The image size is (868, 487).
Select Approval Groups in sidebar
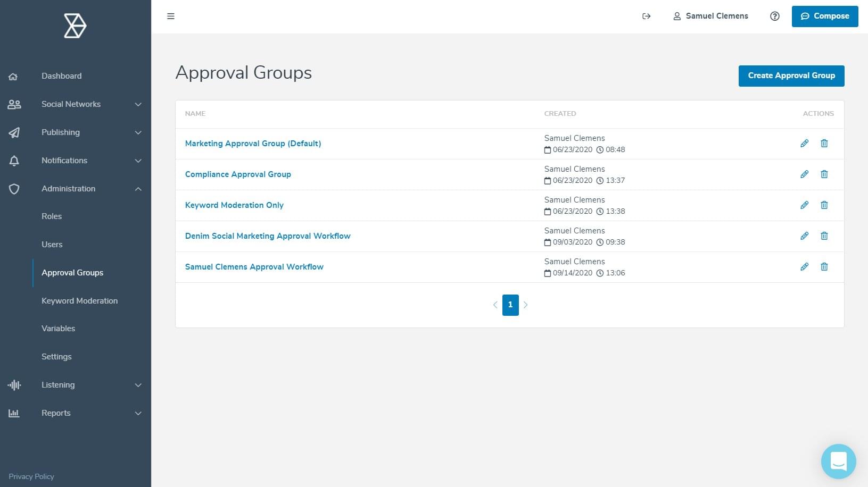coord(72,273)
